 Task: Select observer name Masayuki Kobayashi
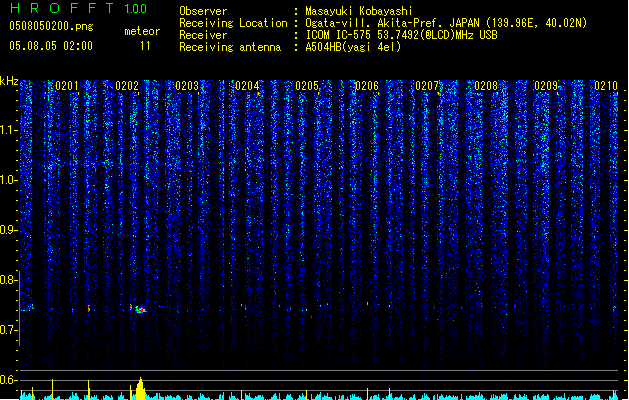pyautogui.click(x=359, y=11)
